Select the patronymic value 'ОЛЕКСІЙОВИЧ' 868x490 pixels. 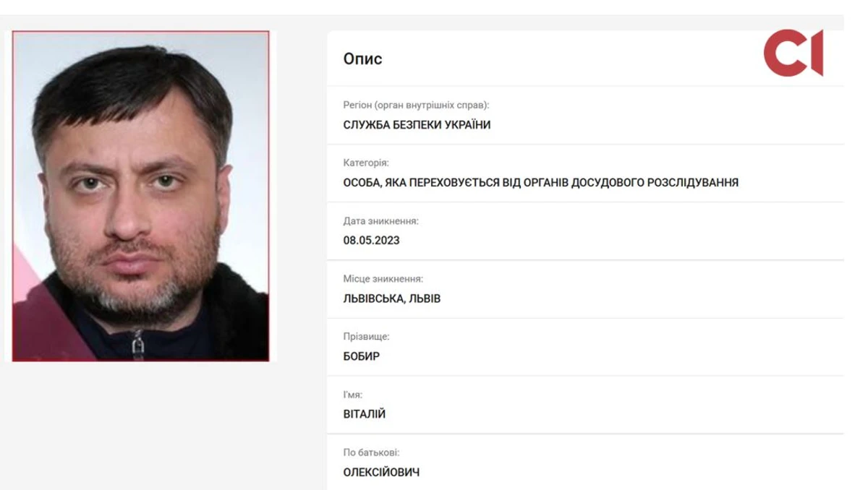[x=381, y=472]
